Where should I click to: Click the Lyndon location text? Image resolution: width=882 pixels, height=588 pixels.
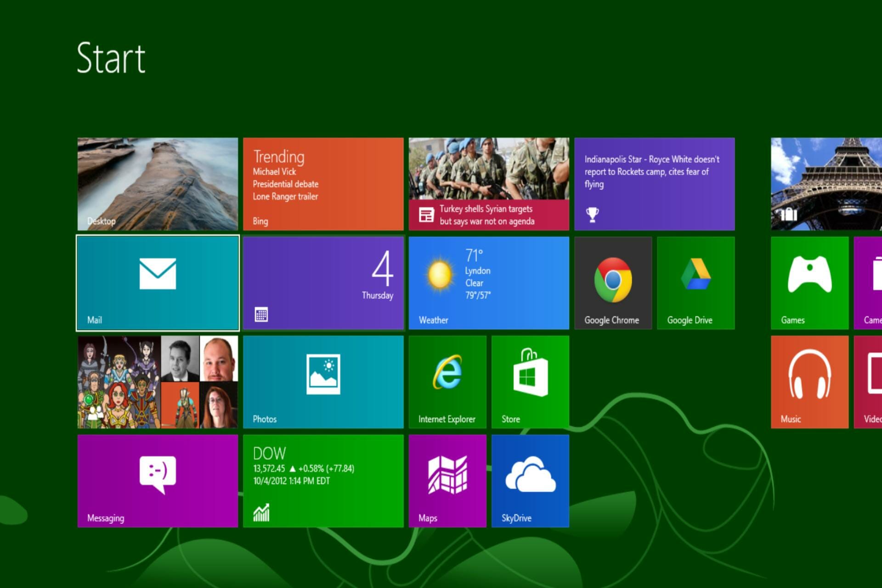coord(477,271)
